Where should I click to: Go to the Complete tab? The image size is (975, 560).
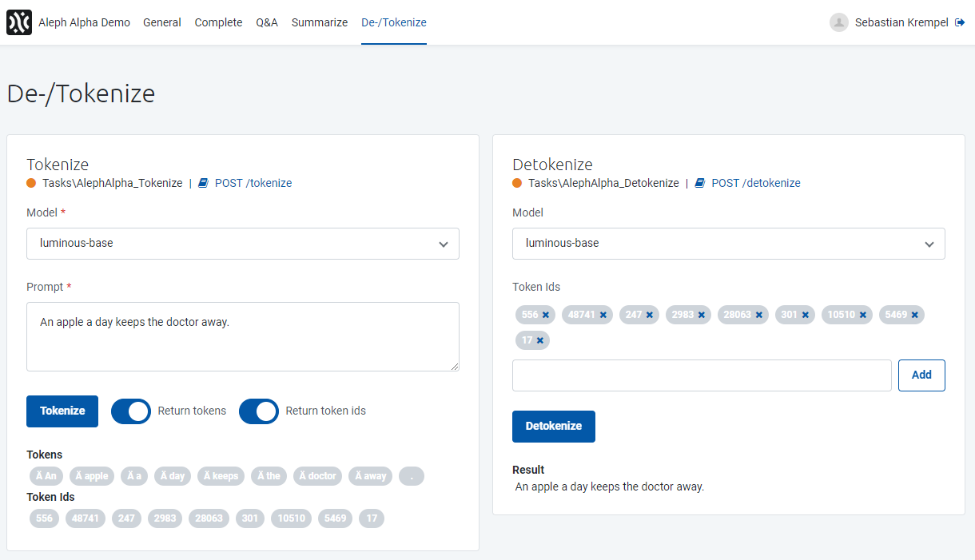[x=218, y=22]
